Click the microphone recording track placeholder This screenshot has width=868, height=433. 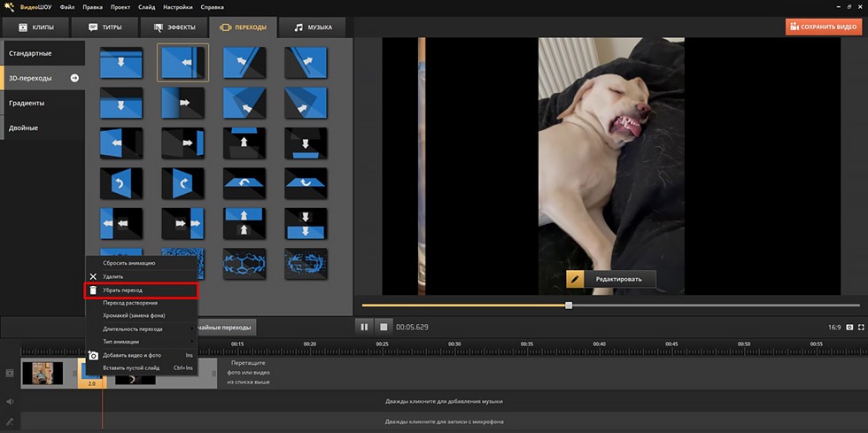(444, 421)
